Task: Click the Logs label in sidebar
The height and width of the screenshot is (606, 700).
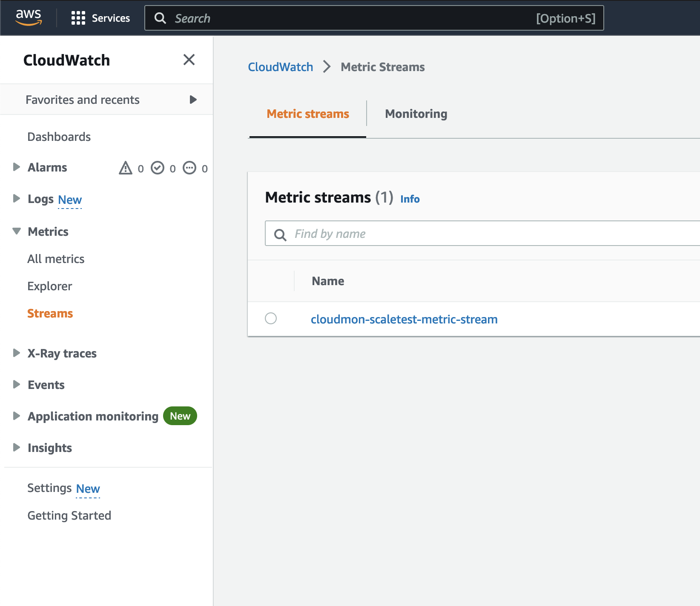Action: coord(40,199)
